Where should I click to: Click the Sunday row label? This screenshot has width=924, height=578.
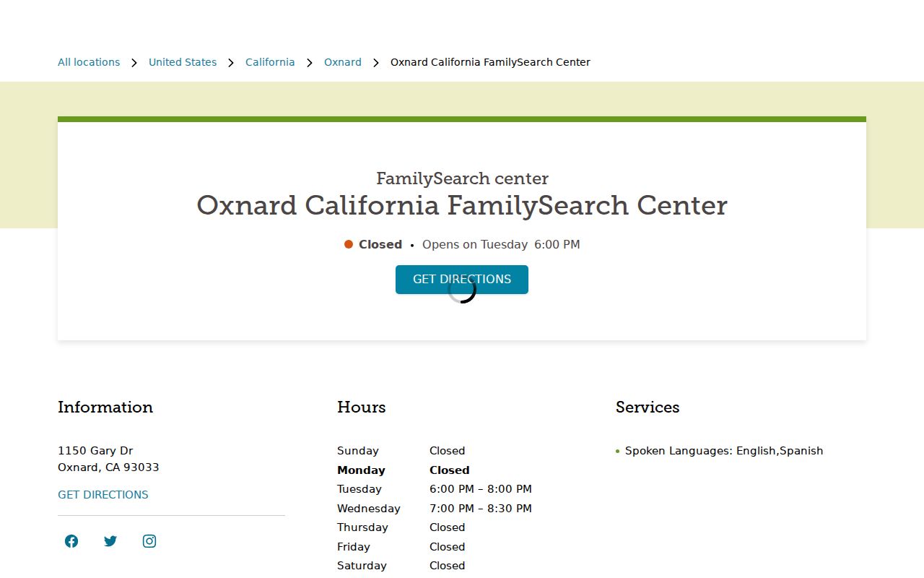(358, 451)
